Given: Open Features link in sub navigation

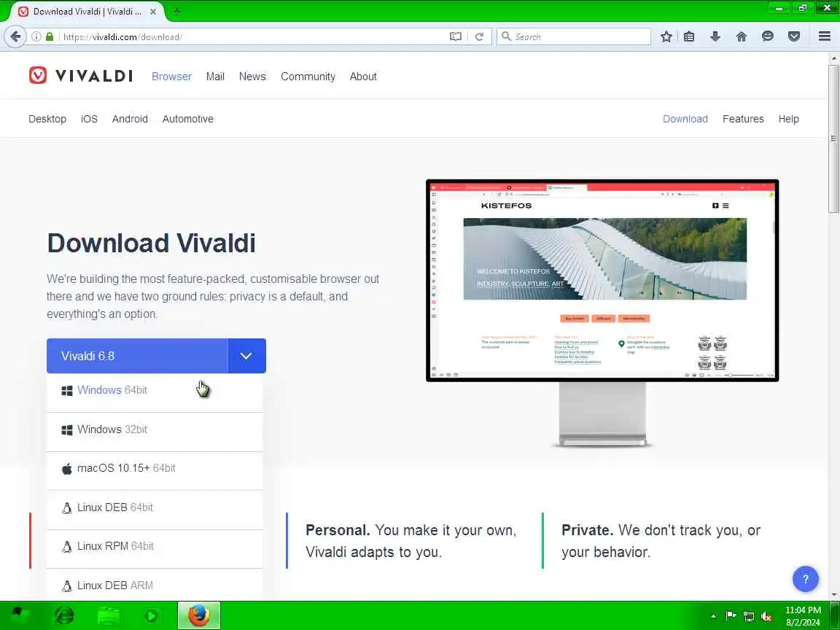Looking at the screenshot, I should pyautogui.click(x=743, y=119).
